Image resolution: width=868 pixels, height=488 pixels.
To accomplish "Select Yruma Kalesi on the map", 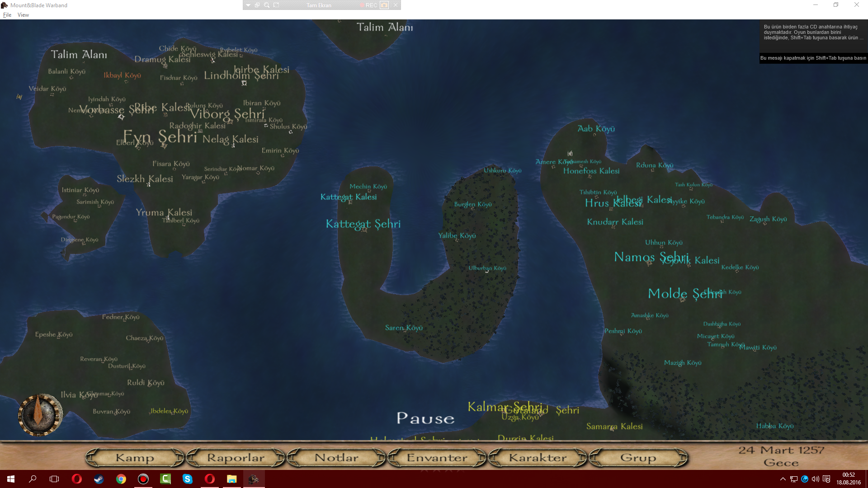I will tap(164, 212).
